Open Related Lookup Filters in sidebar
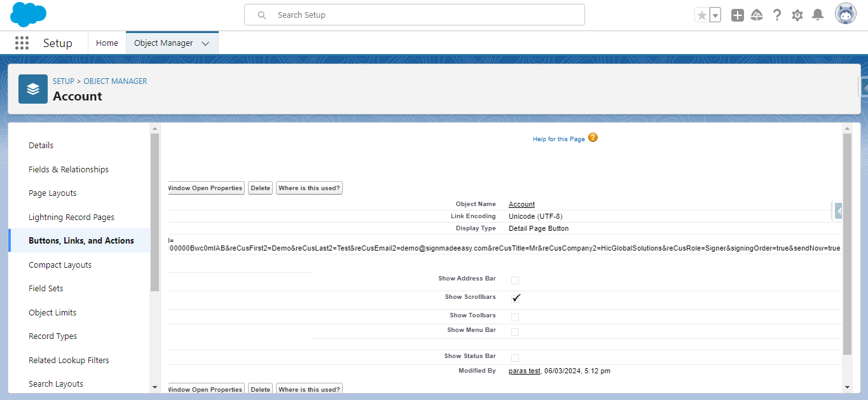Viewport: 868px width, 400px height. tap(69, 360)
